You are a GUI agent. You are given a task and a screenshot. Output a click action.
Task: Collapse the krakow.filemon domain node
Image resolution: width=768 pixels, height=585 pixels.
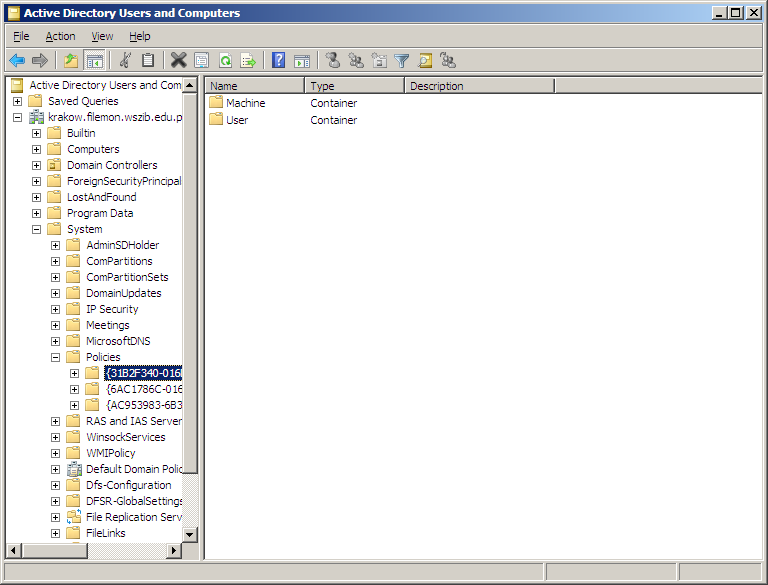coord(17,118)
